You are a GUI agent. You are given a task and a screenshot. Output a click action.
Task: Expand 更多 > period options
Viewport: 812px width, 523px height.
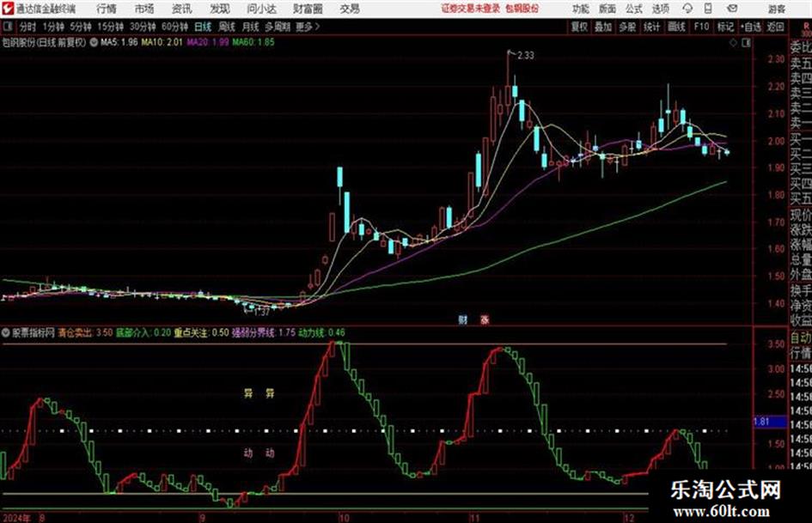coord(308,27)
